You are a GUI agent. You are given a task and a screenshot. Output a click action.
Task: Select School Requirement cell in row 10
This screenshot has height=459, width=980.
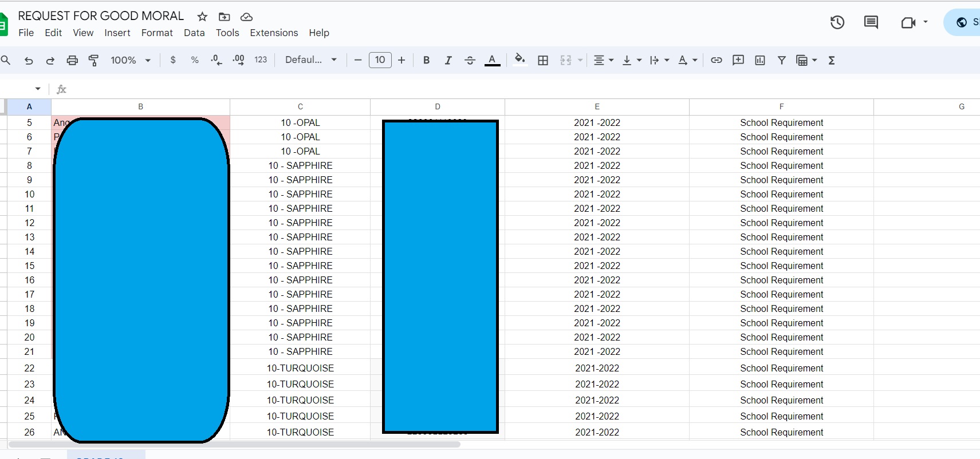(781, 194)
